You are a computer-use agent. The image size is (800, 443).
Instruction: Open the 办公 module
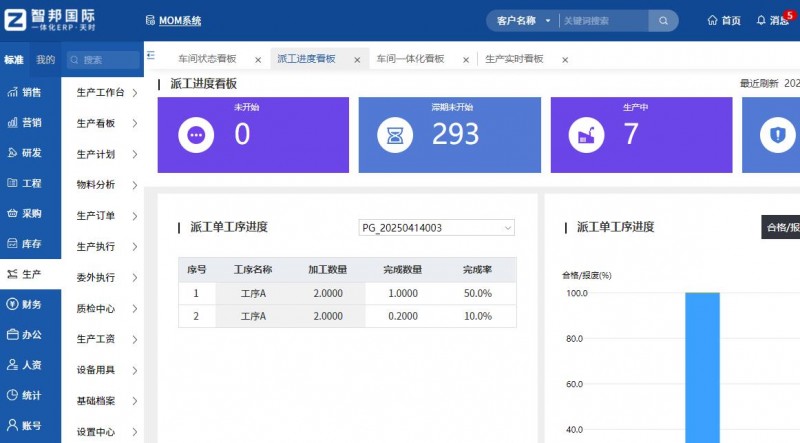point(24,335)
